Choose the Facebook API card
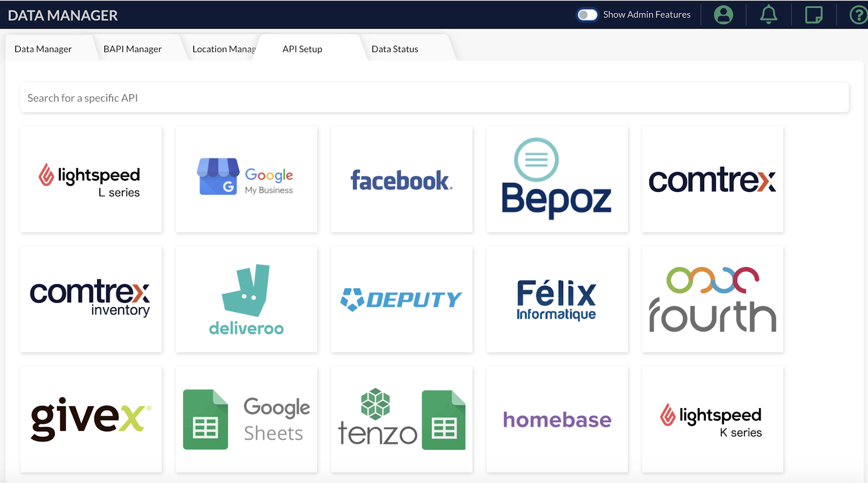868x483 pixels. tap(402, 180)
